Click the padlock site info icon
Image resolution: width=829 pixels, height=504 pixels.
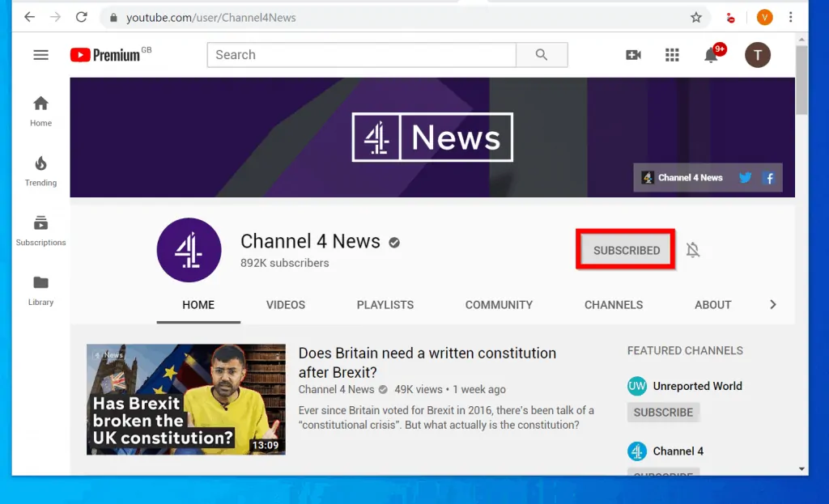[x=113, y=18]
